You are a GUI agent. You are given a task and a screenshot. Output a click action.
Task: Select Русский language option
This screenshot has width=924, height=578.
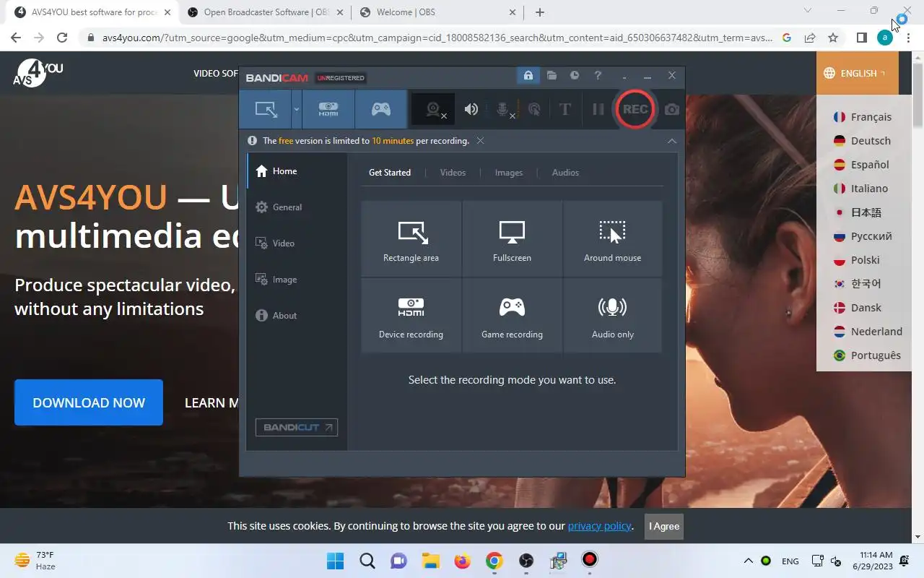tap(863, 236)
